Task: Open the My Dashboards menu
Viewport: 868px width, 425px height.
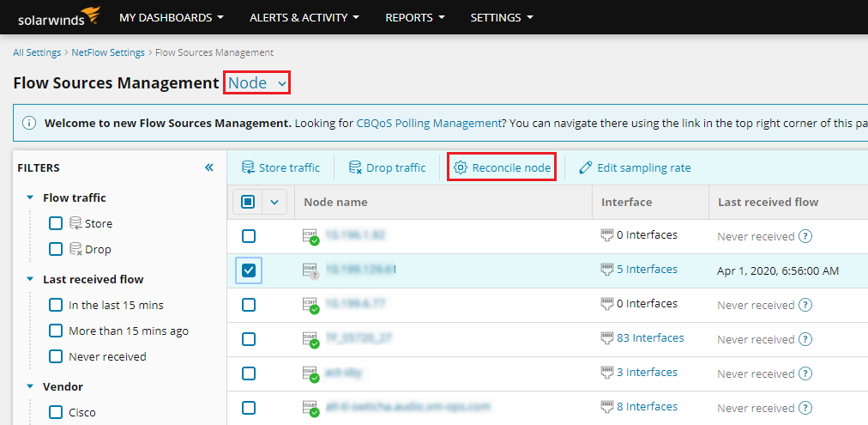Action: pyautogui.click(x=171, y=17)
